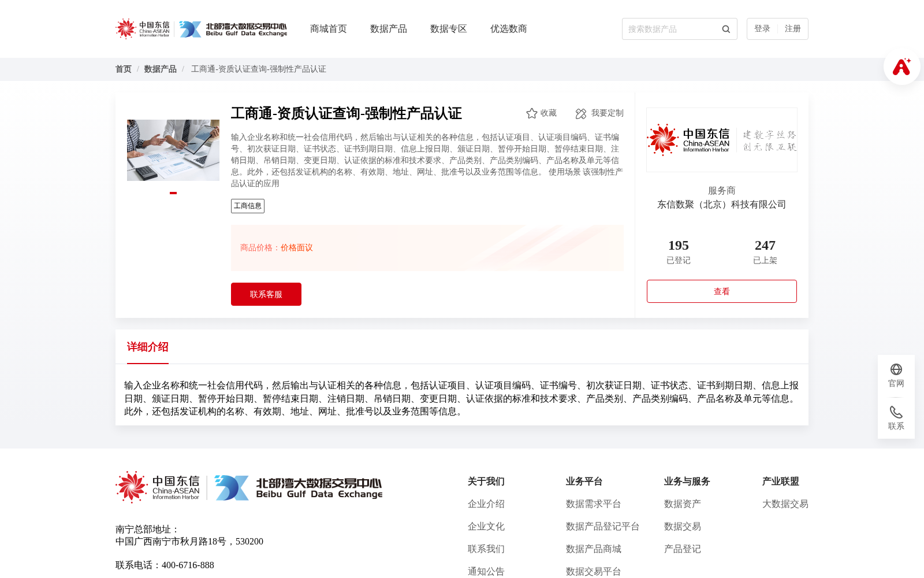Click footer heading 关于我们

(x=486, y=481)
